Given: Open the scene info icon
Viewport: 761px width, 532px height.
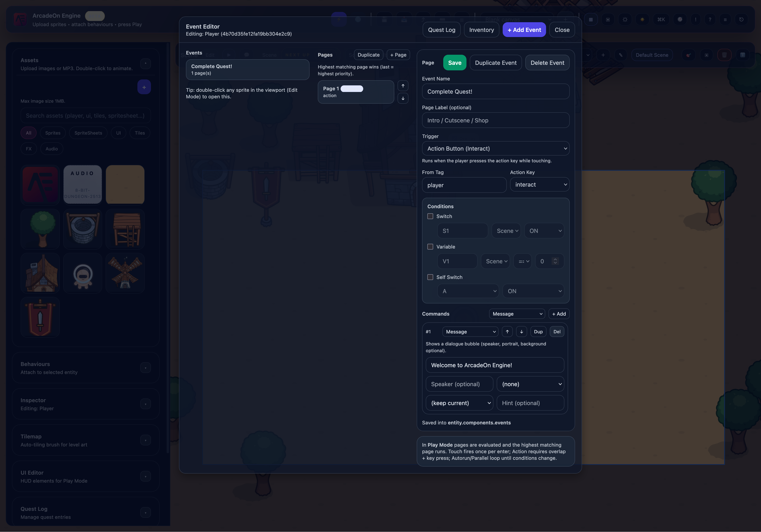Looking at the screenshot, I should point(743,55).
